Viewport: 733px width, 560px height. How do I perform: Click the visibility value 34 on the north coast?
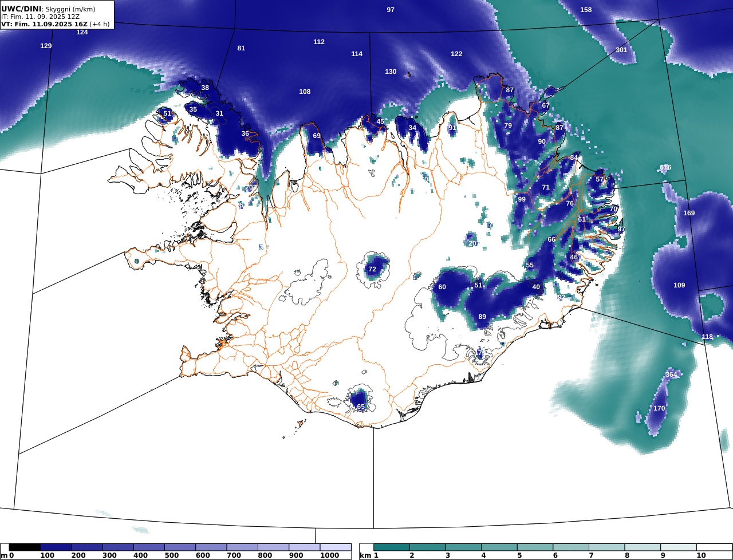click(x=412, y=128)
